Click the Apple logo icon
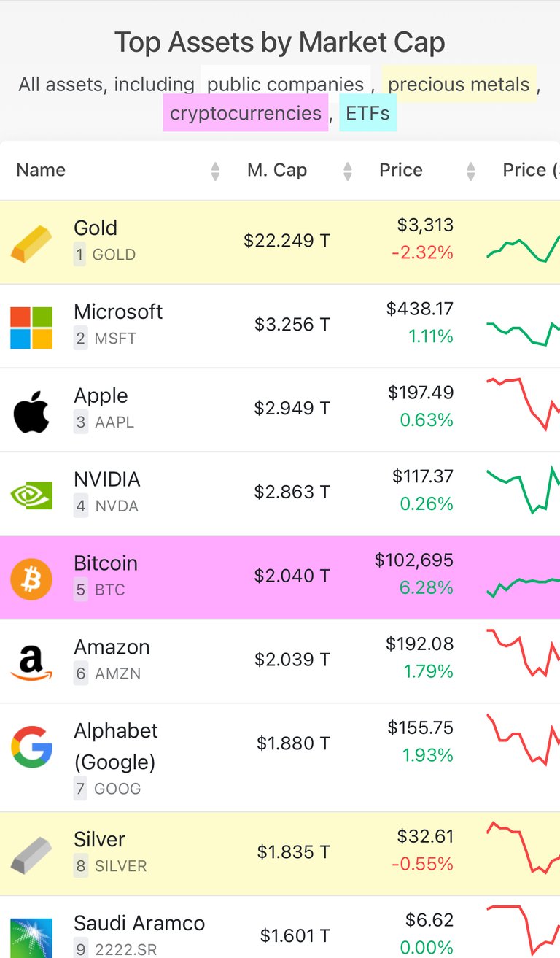 point(31,412)
